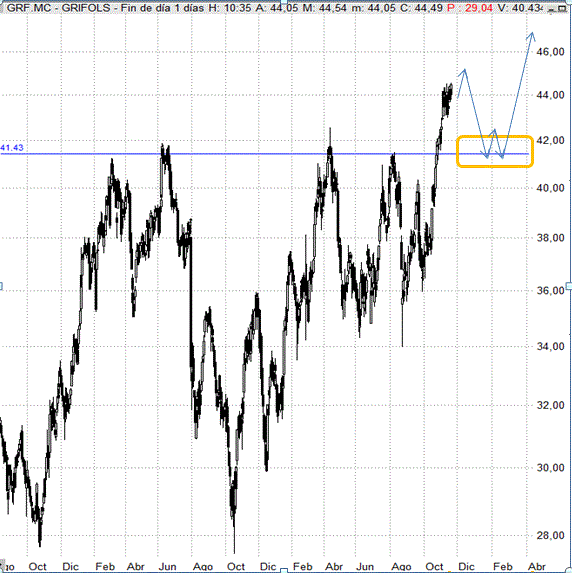Select the 41.43 horizontal line label
Image resolution: width=572 pixels, height=573 pixels.
tap(12, 148)
